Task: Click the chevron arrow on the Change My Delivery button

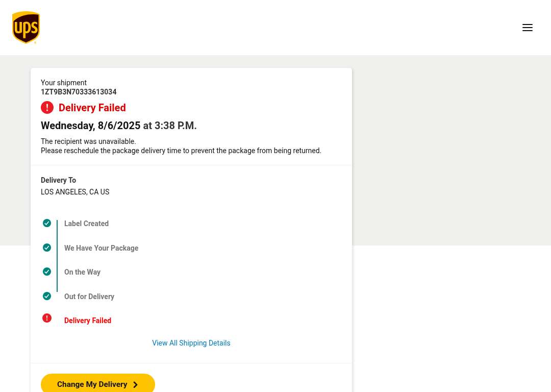Action: click(x=135, y=385)
